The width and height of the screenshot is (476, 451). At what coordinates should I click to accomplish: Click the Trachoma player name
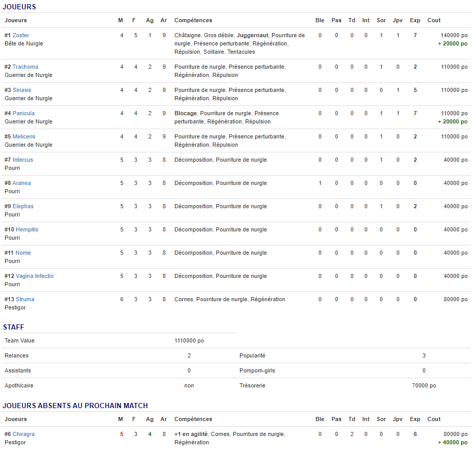point(25,67)
